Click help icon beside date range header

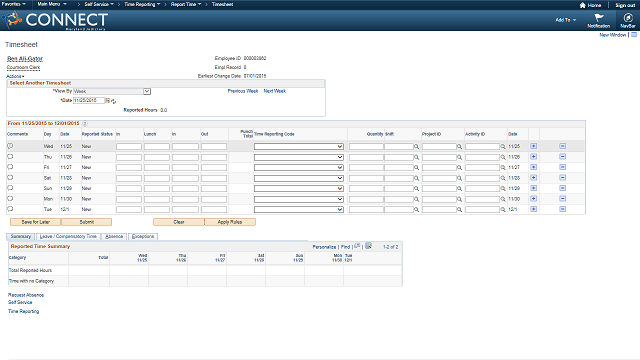[85, 123]
